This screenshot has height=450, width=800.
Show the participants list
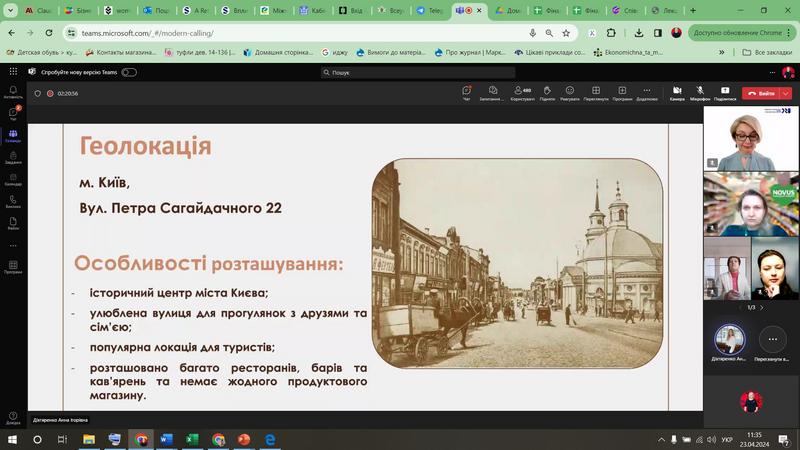pyautogui.click(x=522, y=93)
